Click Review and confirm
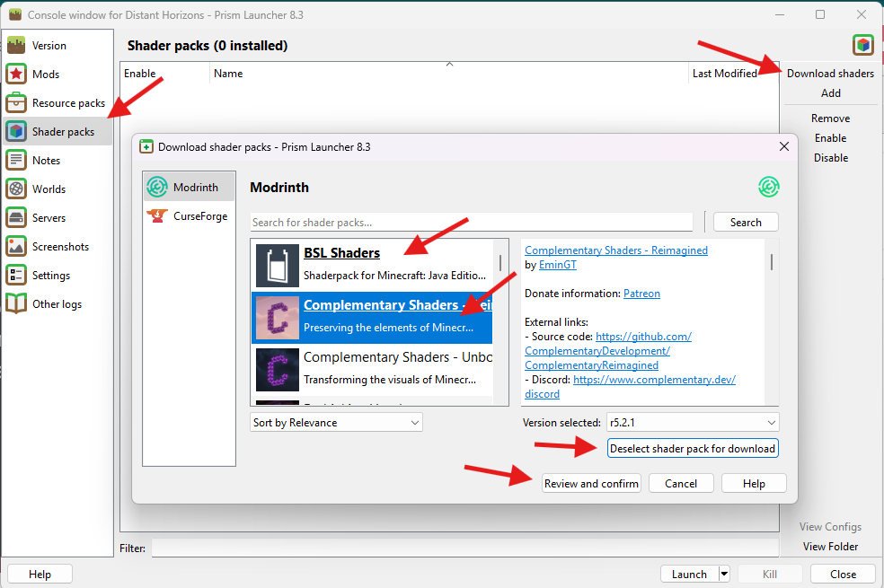The height and width of the screenshot is (588, 884). pos(591,483)
